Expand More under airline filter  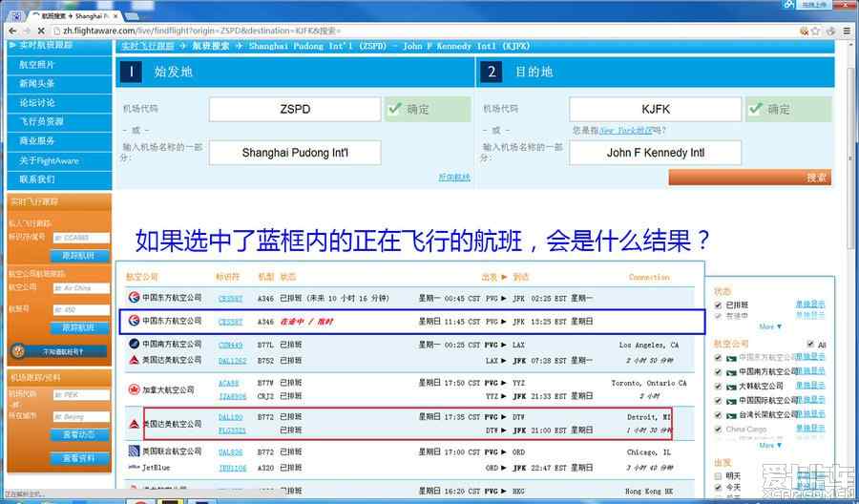770,445
